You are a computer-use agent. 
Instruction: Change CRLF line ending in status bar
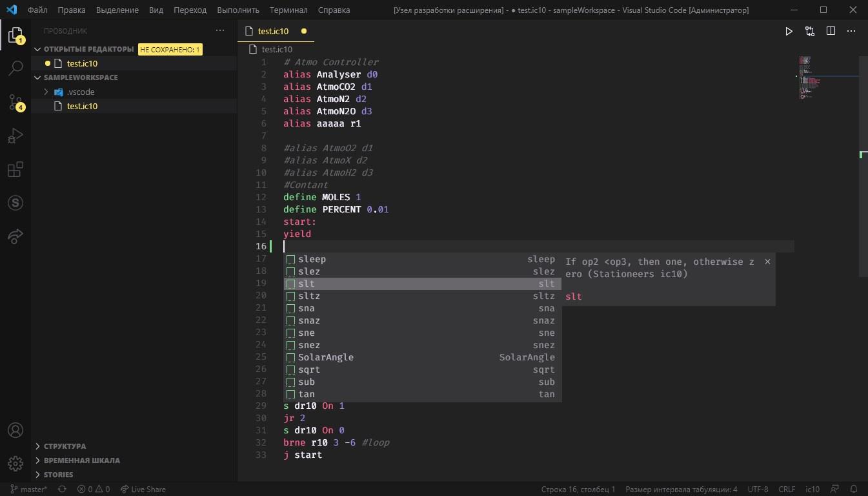(x=787, y=490)
